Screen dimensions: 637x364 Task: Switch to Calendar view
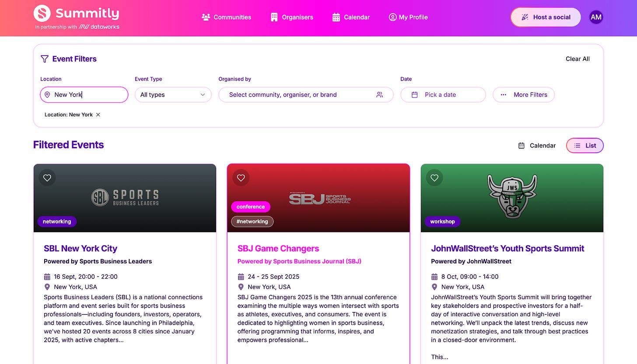tap(537, 146)
